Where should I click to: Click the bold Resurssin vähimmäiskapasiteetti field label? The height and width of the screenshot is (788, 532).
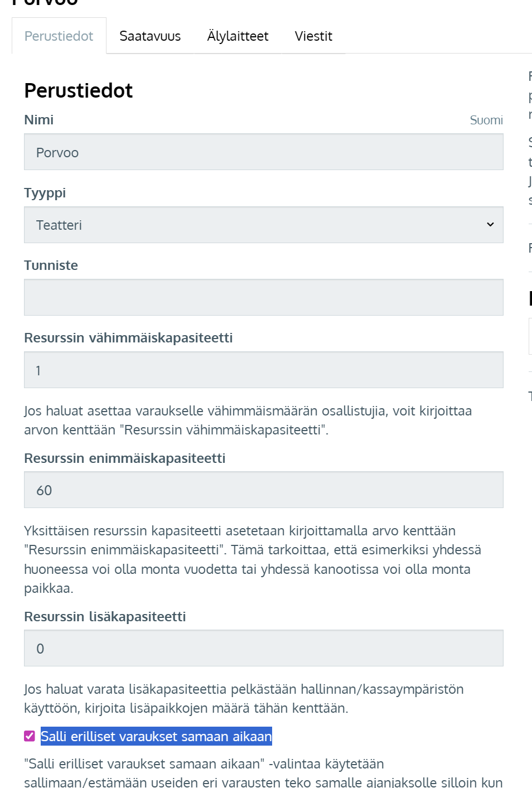click(x=128, y=338)
